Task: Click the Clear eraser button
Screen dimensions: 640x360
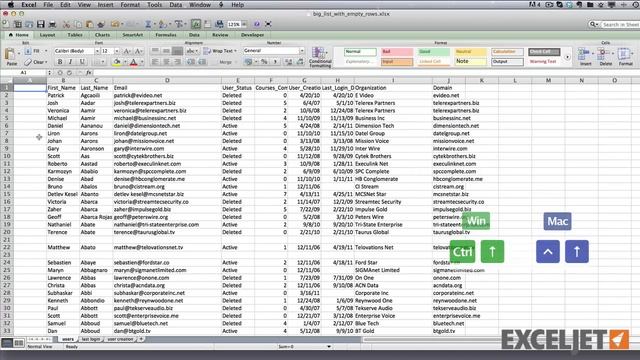Action: click(x=36, y=62)
